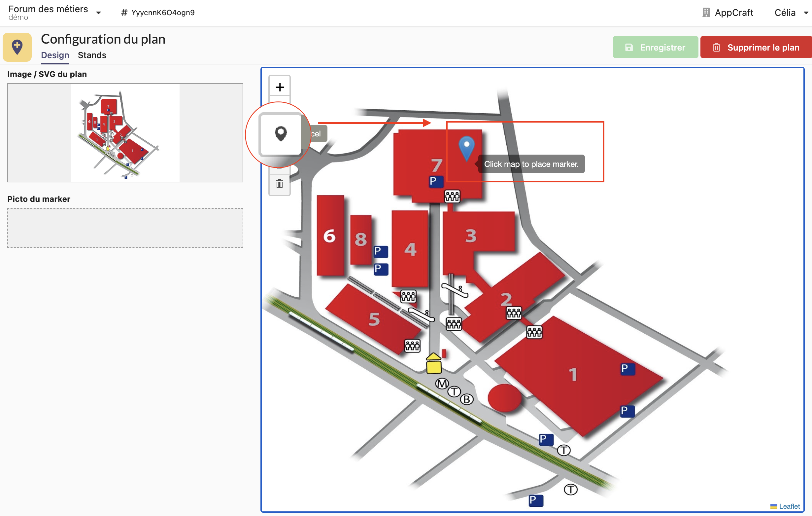Viewport: 812px width, 516px height.
Task: Click the plan image thumbnail preview
Action: coord(125,132)
